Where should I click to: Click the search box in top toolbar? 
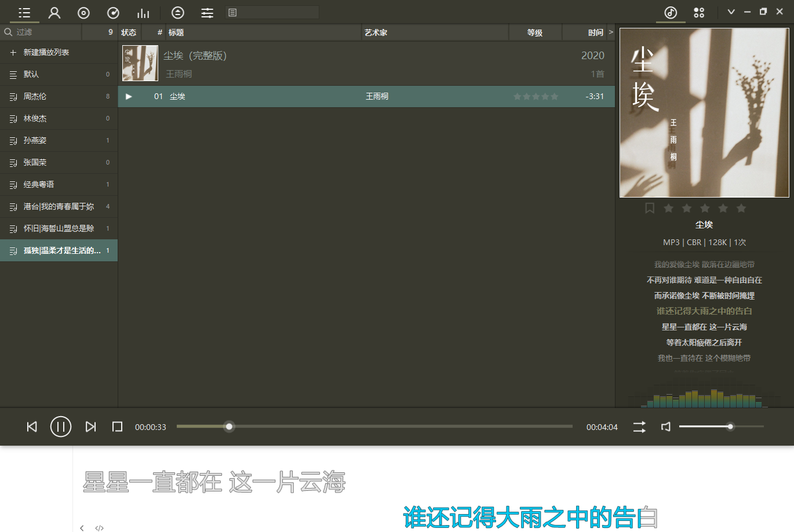coord(272,12)
